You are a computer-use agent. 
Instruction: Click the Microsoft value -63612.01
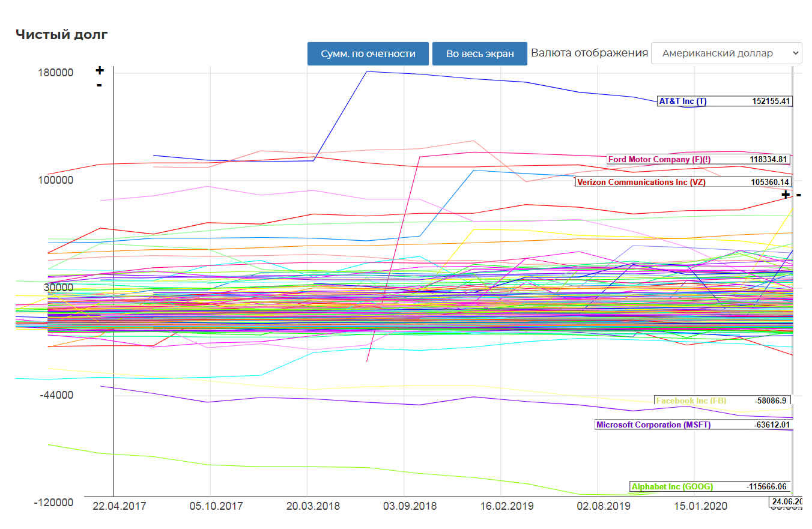tap(773, 425)
